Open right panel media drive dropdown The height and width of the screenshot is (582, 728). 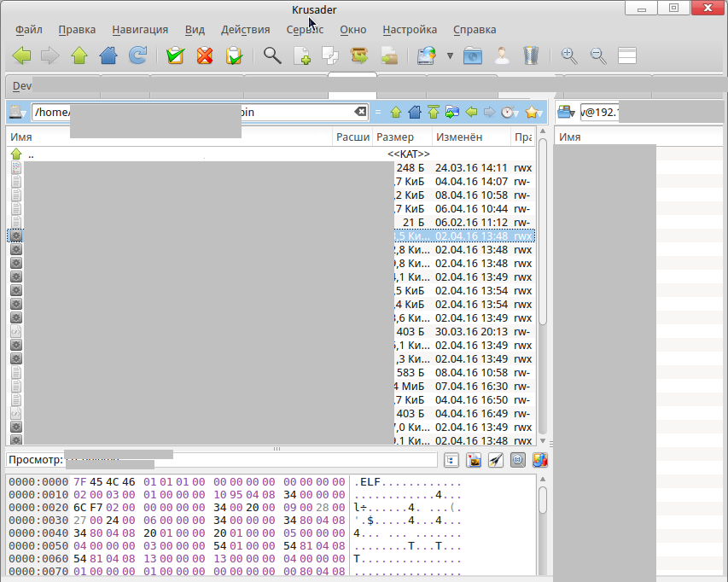567,112
